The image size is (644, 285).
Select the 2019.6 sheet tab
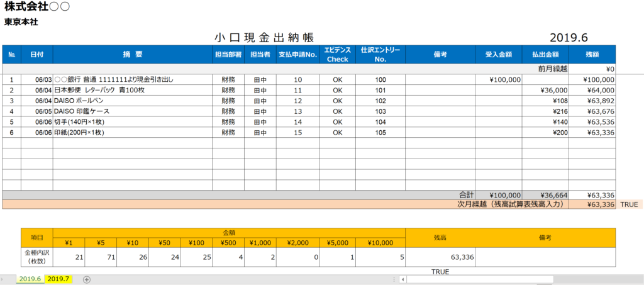tap(30, 279)
